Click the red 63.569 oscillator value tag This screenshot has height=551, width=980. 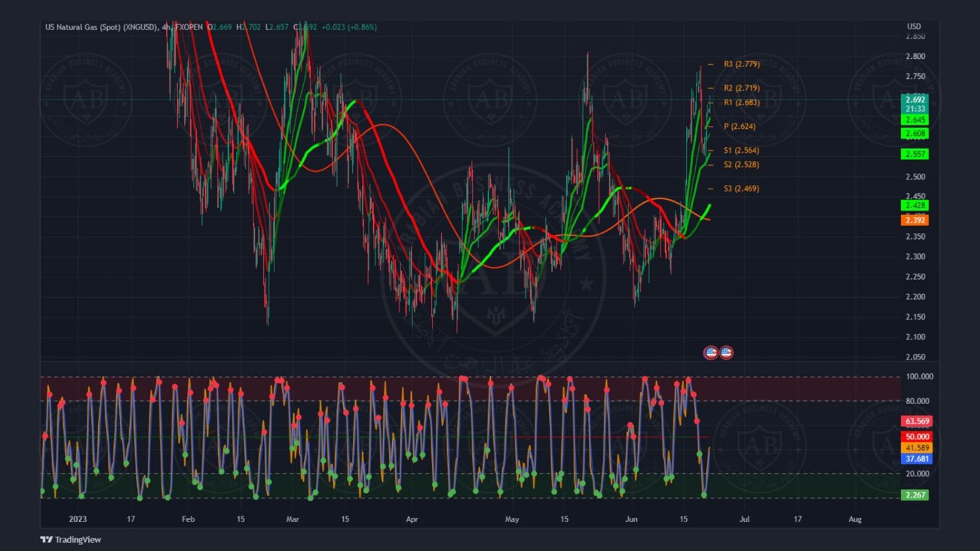[917, 421]
